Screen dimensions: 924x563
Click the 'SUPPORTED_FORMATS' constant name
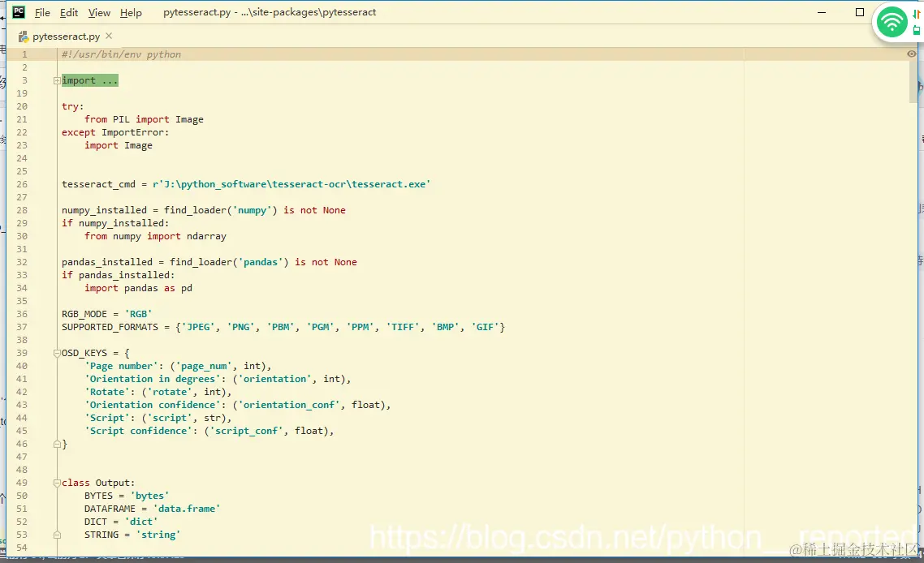(110, 327)
